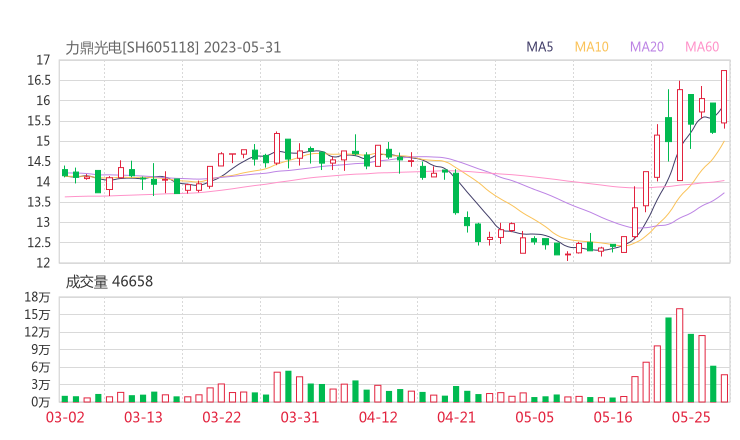Click the 15万 volume axis label

tap(37, 314)
